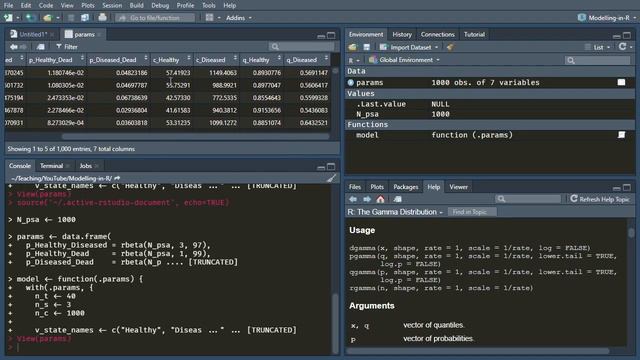Click the Help back arrow icon
This screenshot has width=640, height=360.
(353, 199)
